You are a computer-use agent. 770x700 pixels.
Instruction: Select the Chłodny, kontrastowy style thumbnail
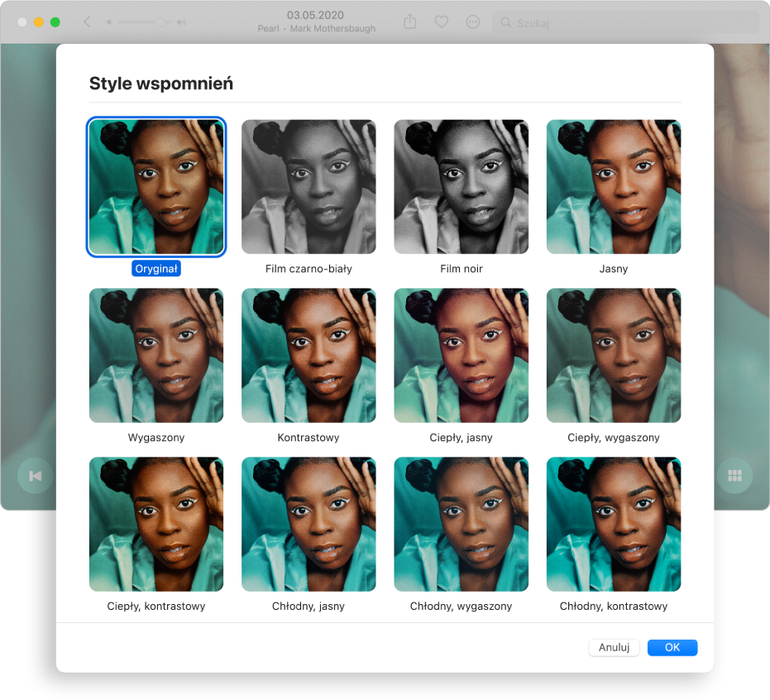614,525
